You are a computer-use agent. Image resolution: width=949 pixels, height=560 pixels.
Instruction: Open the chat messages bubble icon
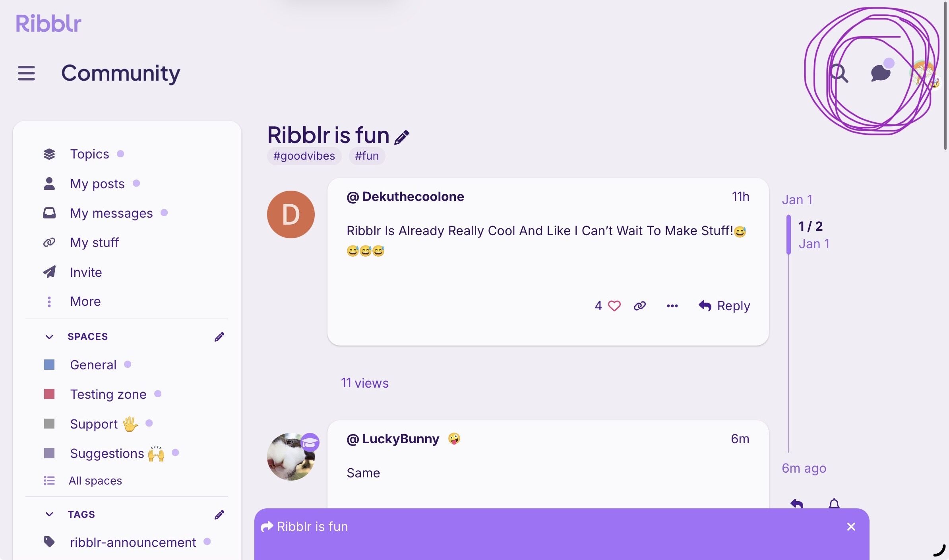(881, 71)
